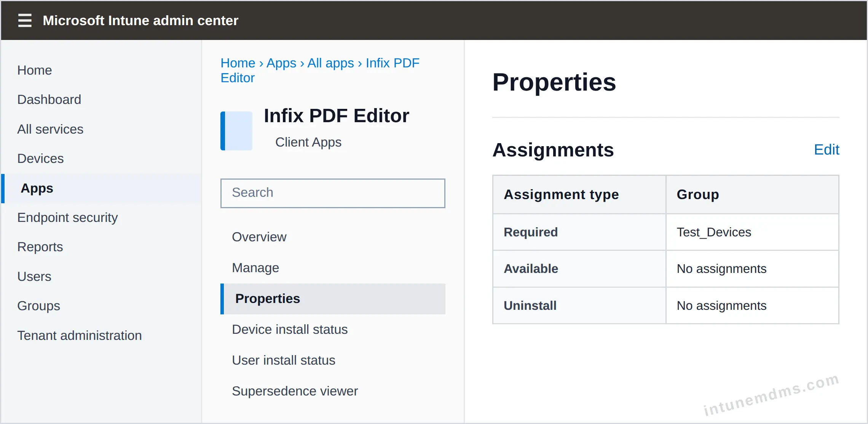Click the Home breadcrumb link
The height and width of the screenshot is (424, 868).
tap(238, 63)
